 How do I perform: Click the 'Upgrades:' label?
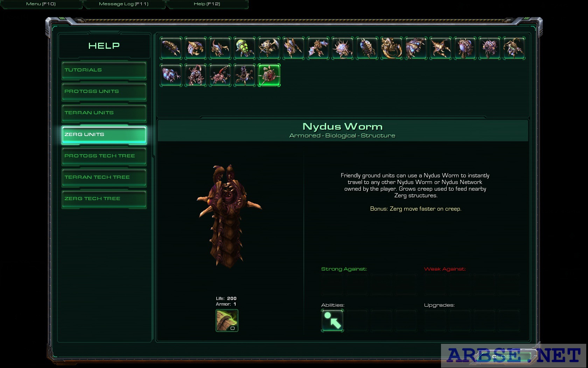439,305
